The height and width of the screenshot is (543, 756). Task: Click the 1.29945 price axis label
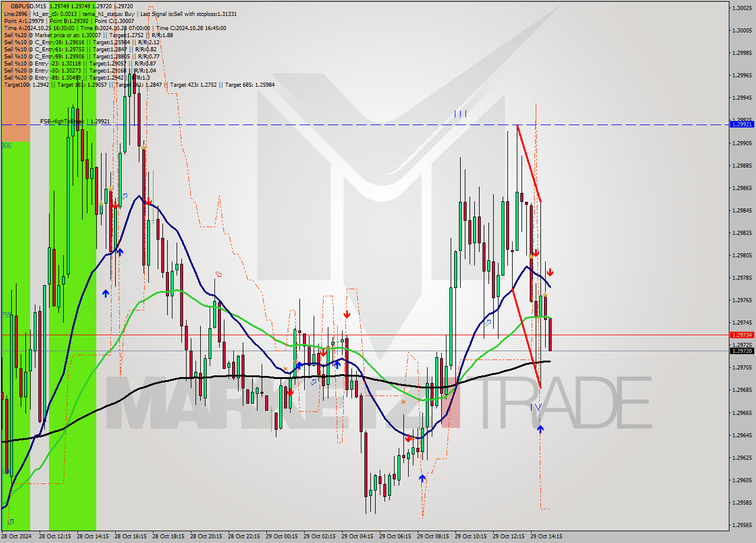tap(742, 98)
